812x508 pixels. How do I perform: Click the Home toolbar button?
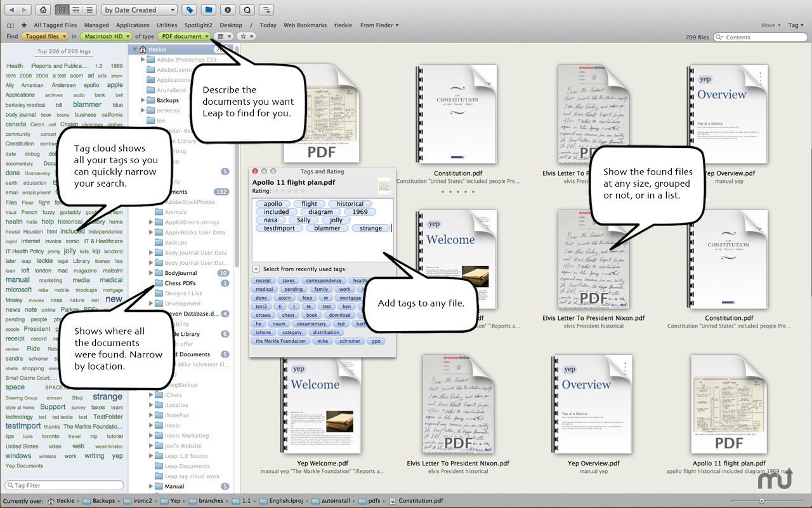point(43,10)
